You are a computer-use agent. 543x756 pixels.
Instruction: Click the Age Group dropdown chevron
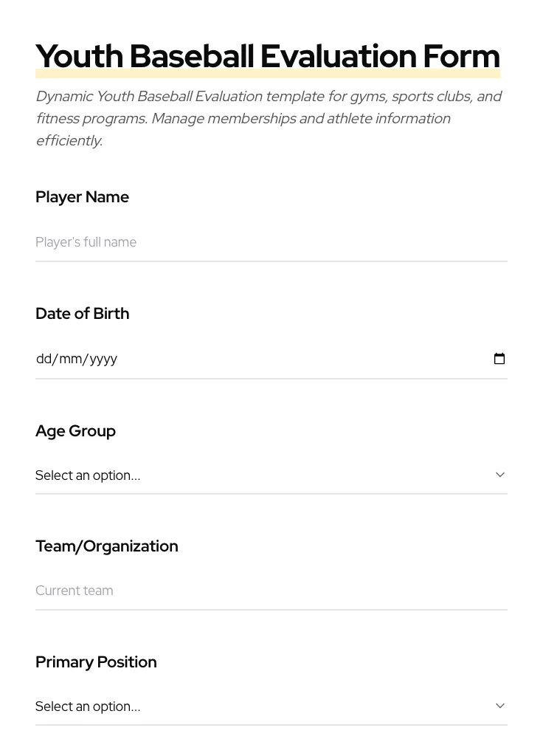pos(500,475)
